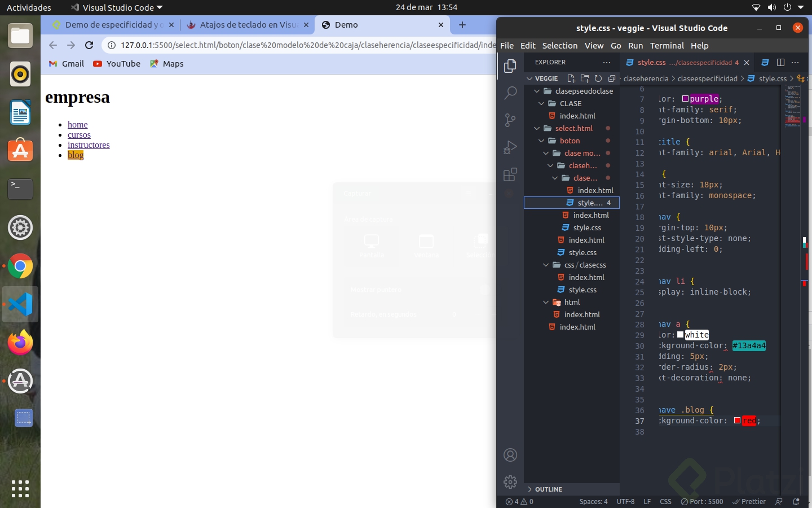Open the notifications bell in status bar
This screenshot has height=508, width=812.
point(796,501)
